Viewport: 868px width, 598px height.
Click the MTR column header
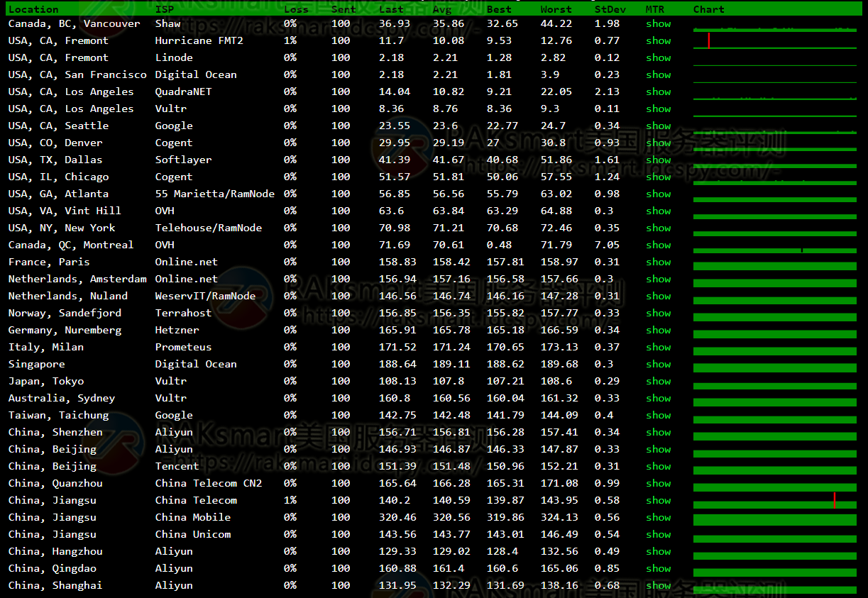pos(654,9)
